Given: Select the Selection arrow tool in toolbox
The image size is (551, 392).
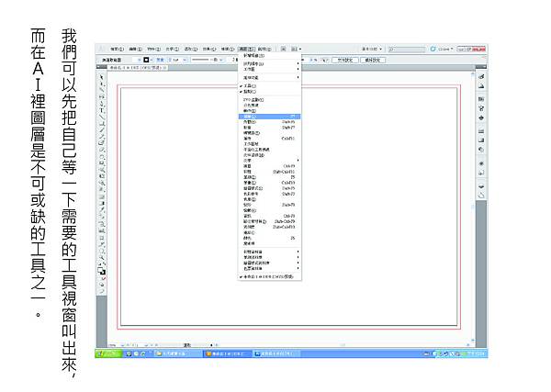Looking at the screenshot, I should point(102,77).
